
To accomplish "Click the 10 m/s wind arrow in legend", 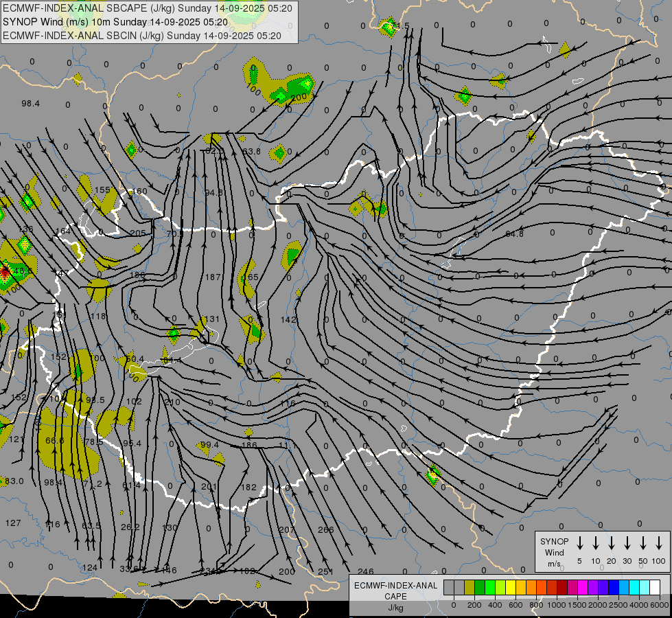I will [x=595, y=543].
